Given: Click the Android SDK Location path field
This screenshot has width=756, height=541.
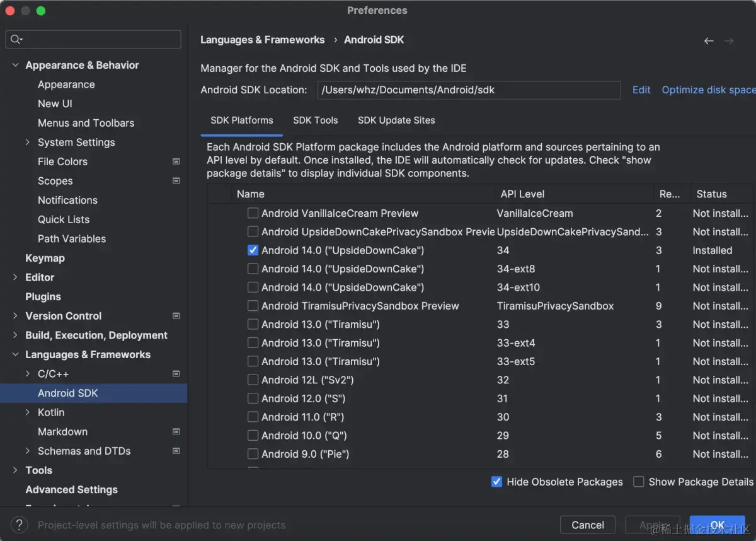Looking at the screenshot, I should [468, 90].
